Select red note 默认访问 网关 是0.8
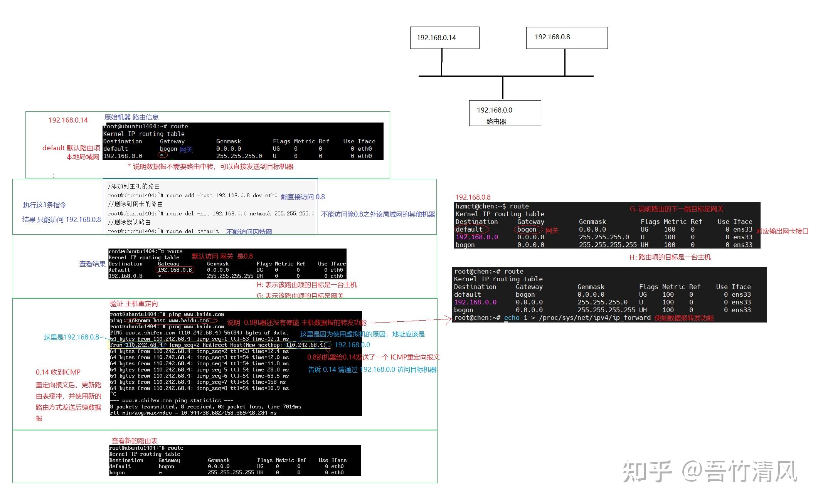The width and height of the screenshot is (818, 504). (x=222, y=256)
